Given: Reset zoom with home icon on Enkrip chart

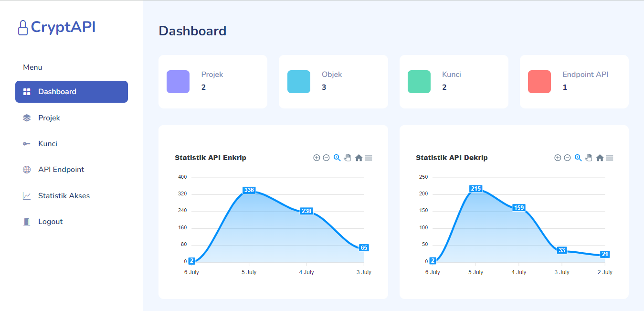Looking at the screenshot, I should point(359,158).
